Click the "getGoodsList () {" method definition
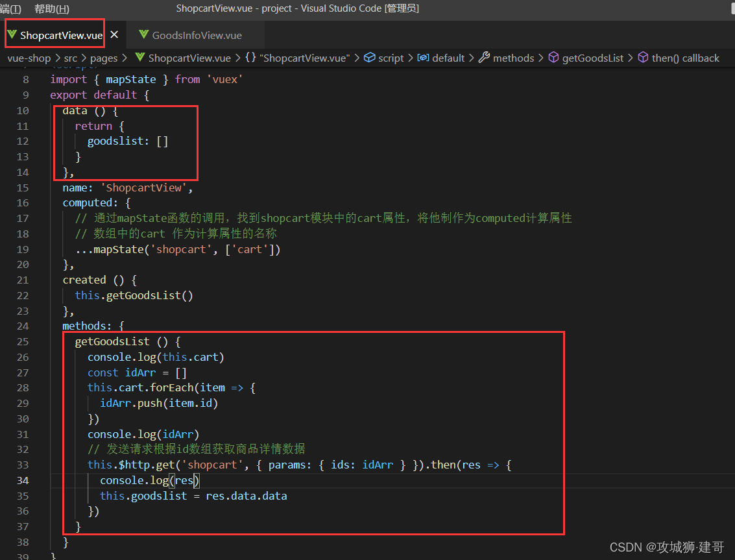735x560 pixels. click(x=128, y=342)
